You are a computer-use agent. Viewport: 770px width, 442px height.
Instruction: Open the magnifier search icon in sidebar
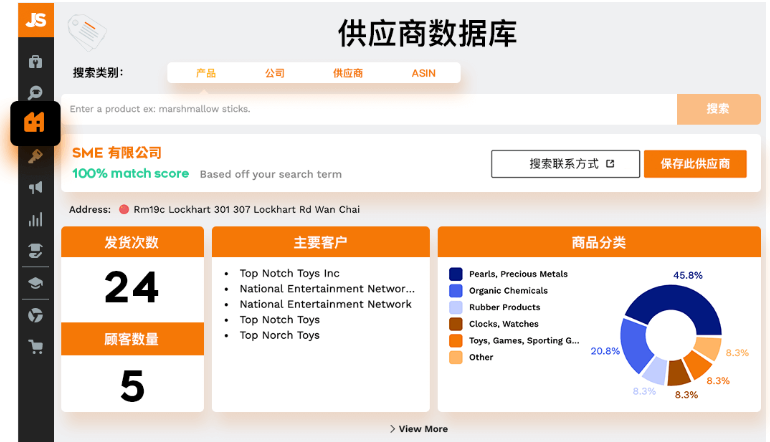pos(35,92)
